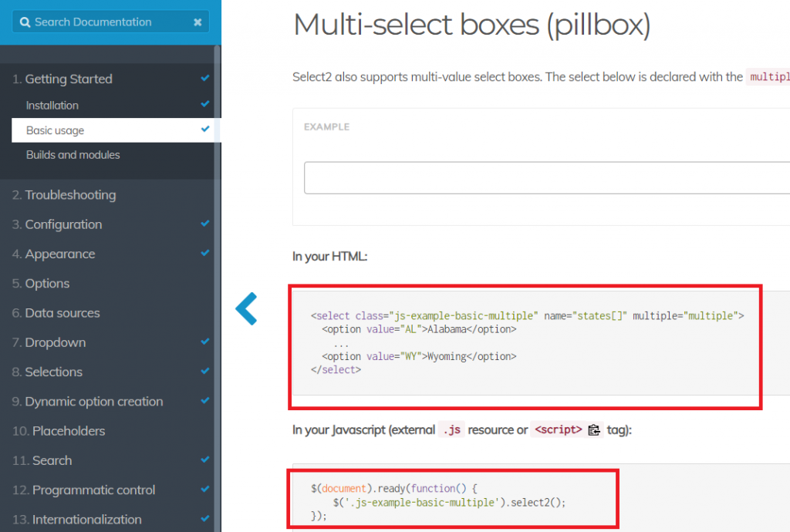The image size is (790, 532).
Task: Open Programmatic control section
Action: [x=83, y=490]
